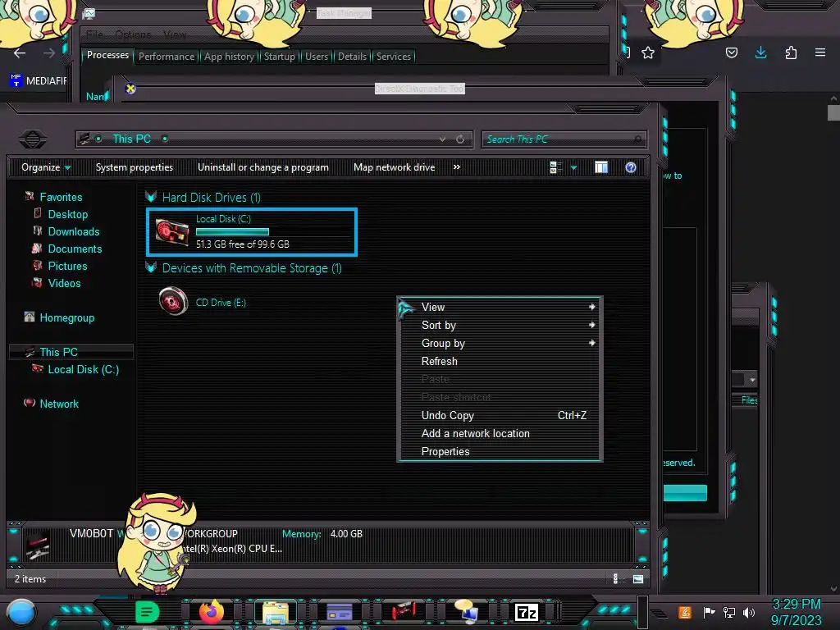Image resolution: width=840 pixels, height=630 pixels.
Task: Select Network in the navigation pane
Action: 59,404
